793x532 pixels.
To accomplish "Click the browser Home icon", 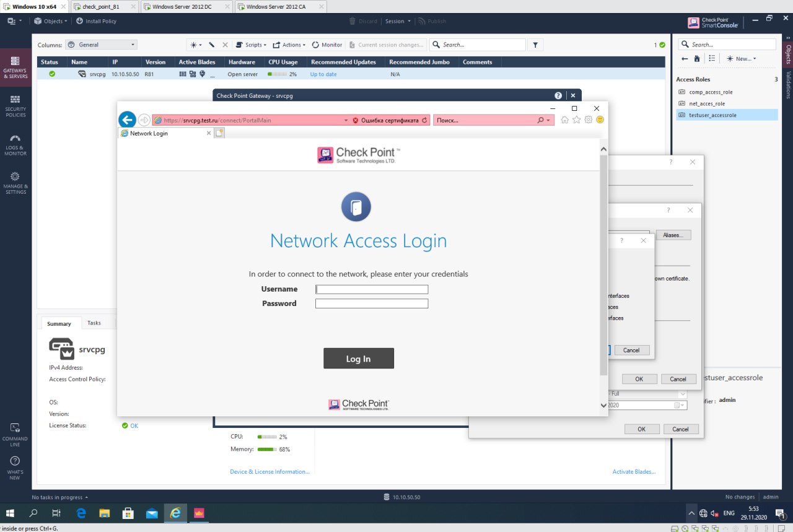I will [x=565, y=120].
